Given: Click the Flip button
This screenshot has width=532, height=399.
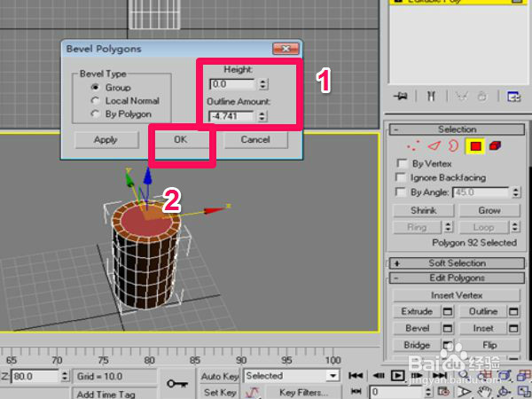Looking at the screenshot, I should click(x=489, y=345).
